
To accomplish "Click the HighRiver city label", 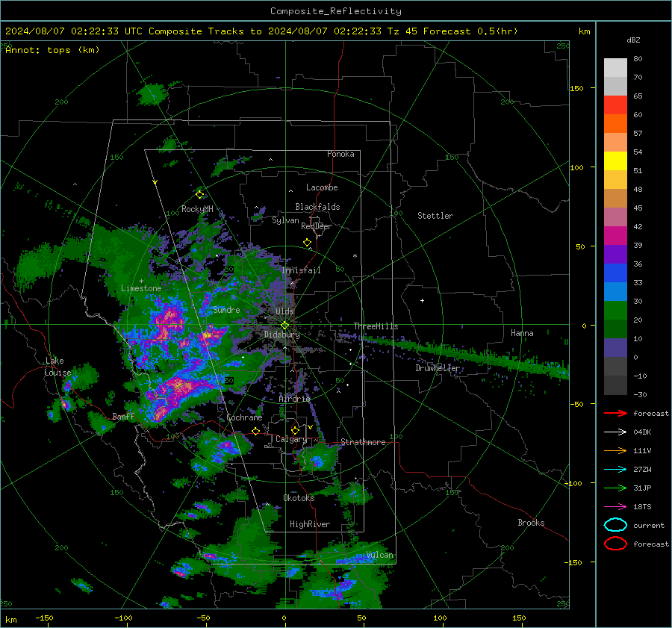I will pyautogui.click(x=310, y=524).
